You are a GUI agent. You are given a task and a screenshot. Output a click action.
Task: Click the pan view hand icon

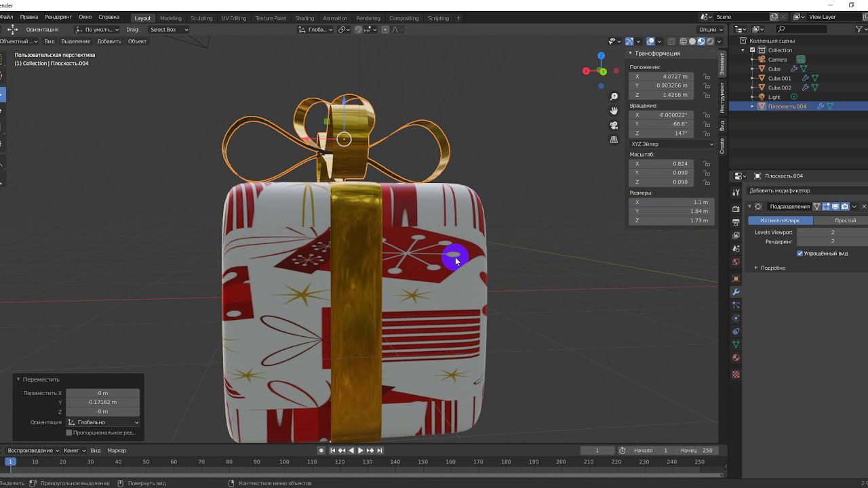pyautogui.click(x=614, y=111)
